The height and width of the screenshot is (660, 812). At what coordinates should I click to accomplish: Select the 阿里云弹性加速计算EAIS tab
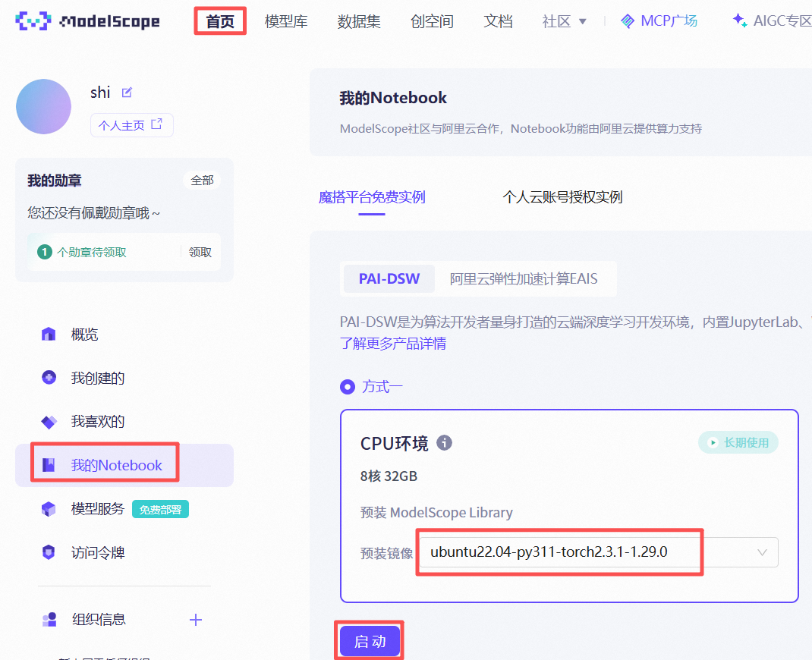coord(524,279)
